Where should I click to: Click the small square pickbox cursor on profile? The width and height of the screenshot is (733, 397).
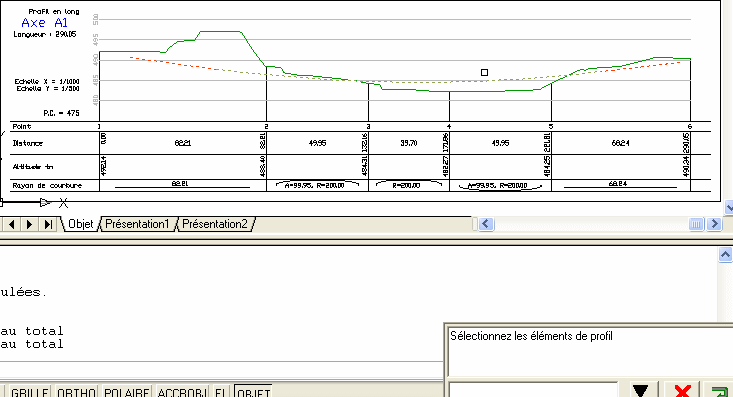484,72
